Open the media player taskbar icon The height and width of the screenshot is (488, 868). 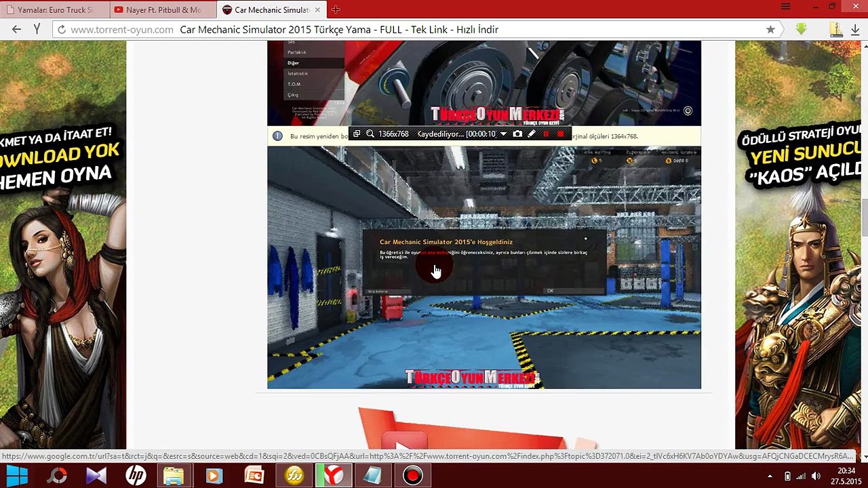click(x=214, y=476)
